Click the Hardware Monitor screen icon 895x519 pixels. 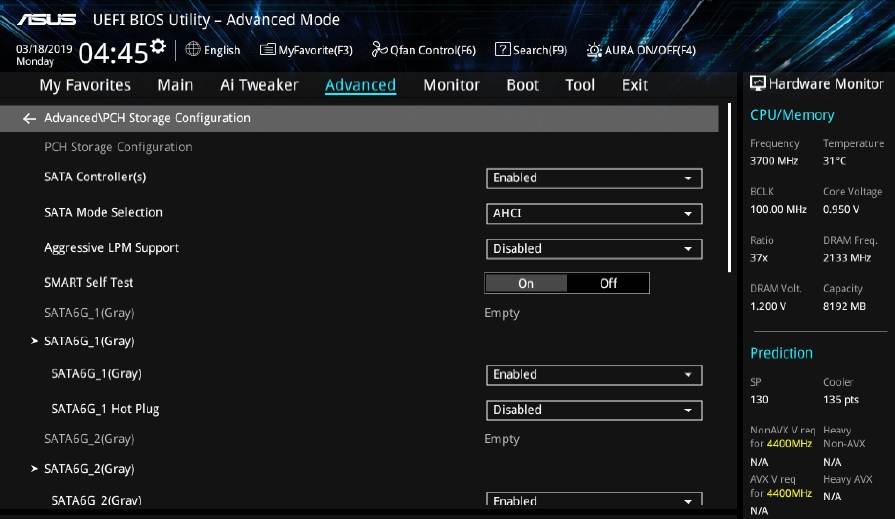757,84
